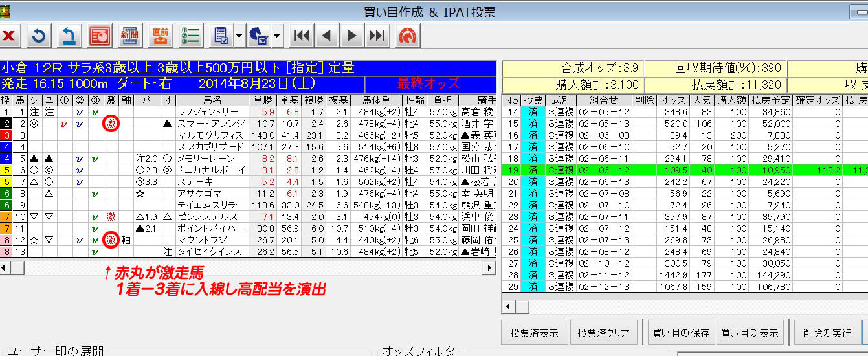Click the bets table scrollbar left arrow
This screenshot has height=356, width=868.
point(508,306)
